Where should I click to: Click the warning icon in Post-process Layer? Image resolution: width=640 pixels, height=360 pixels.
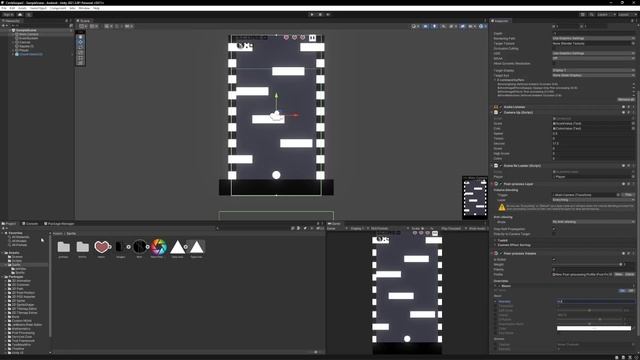[502, 207]
